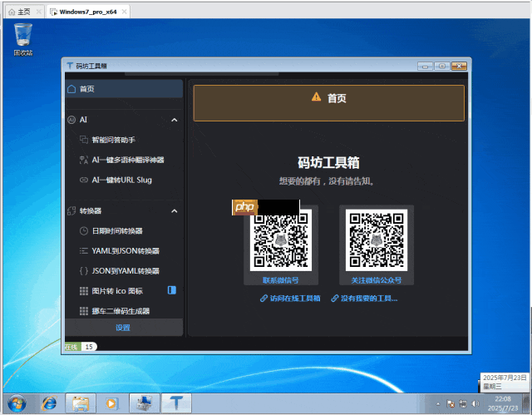Open 智能问答助手 tool
The image size is (532, 415).
click(x=114, y=140)
